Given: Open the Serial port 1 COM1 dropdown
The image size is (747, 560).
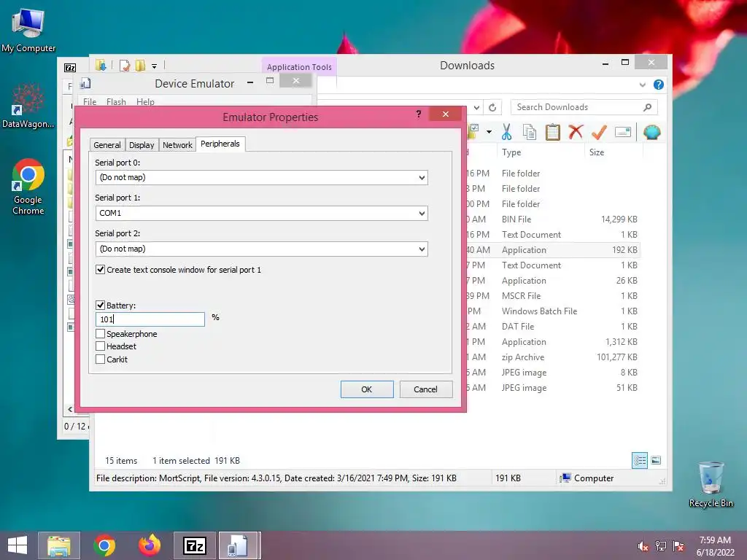Looking at the screenshot, I should [422, 214].
